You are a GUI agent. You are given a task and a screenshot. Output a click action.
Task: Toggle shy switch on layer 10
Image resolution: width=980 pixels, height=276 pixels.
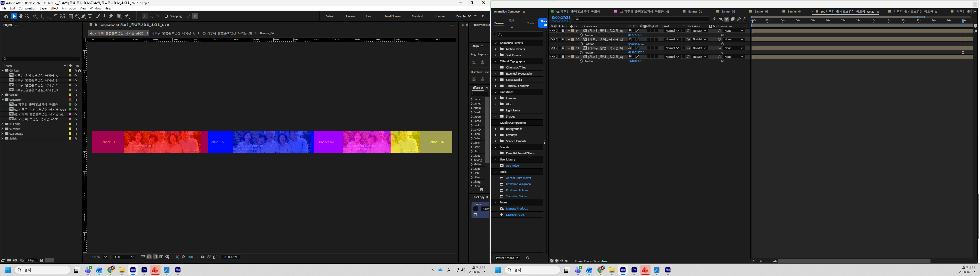(x=630, y=39)
